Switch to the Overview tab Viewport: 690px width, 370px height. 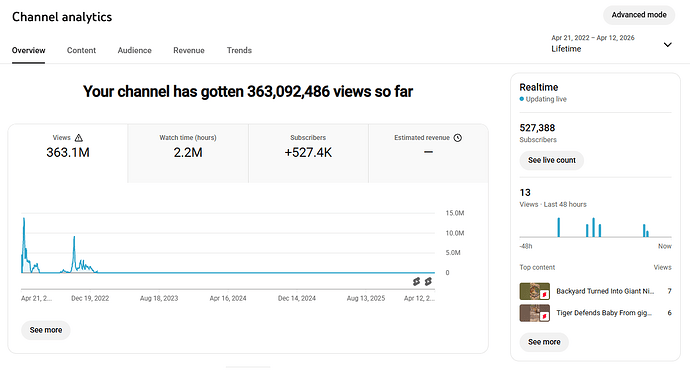pyautogui.click(x=29, y=50)
